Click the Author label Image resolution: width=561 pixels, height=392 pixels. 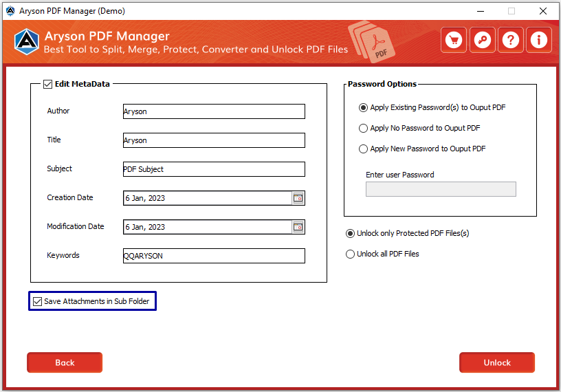tap(58, 111)
